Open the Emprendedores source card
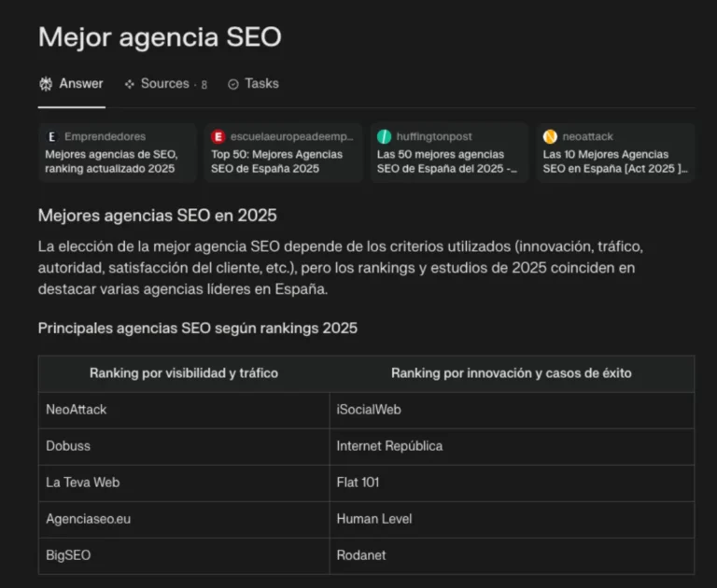The image size is (717, 588). coord(118,153)
